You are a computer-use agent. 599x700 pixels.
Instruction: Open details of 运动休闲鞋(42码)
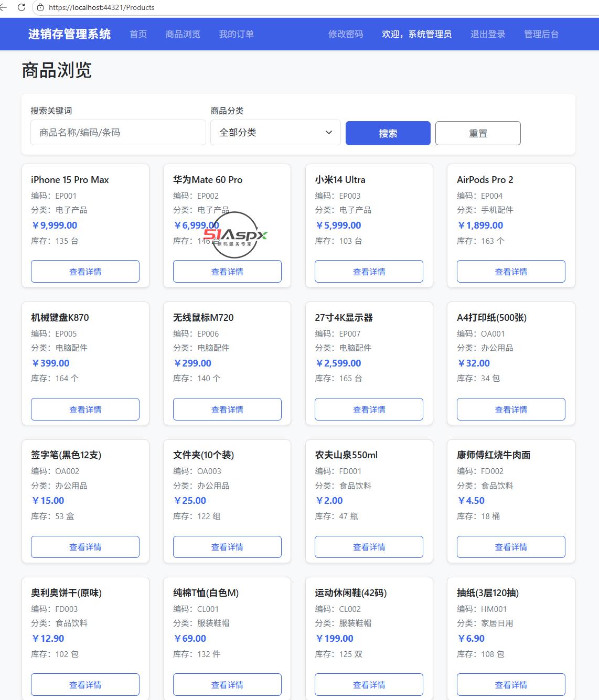(369, 685)
